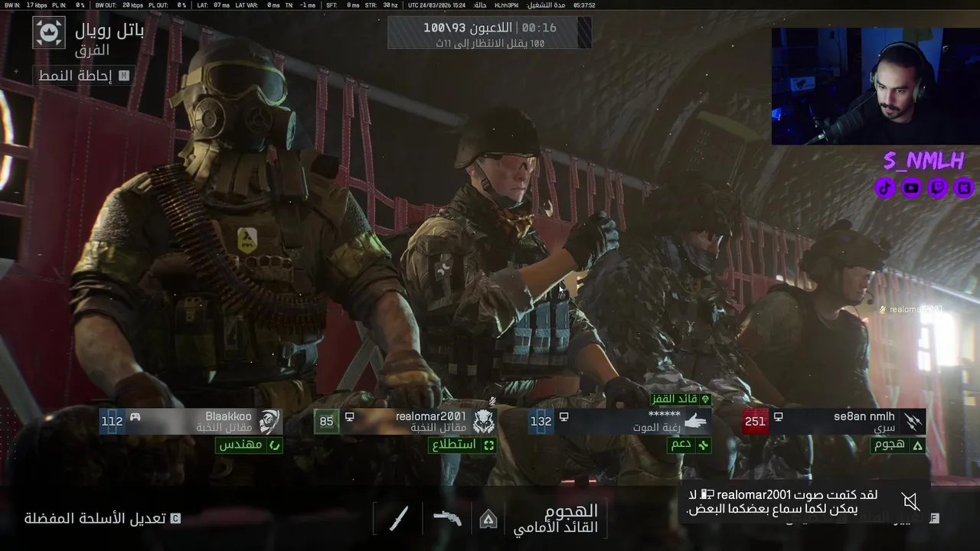The height and width of the screenshot is (551, 980).
Task: Select the revolver sidearm icon
Action: pos(447,518)
